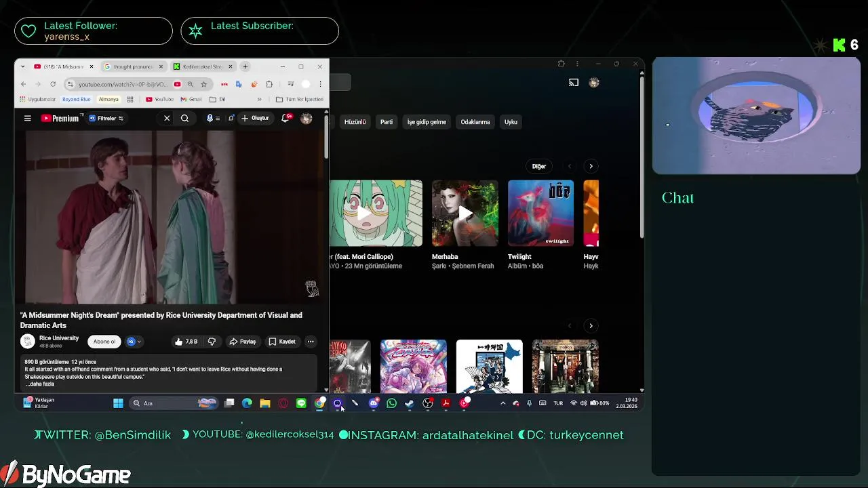Subscribe with the Abone ol button

tap(104, 342)
